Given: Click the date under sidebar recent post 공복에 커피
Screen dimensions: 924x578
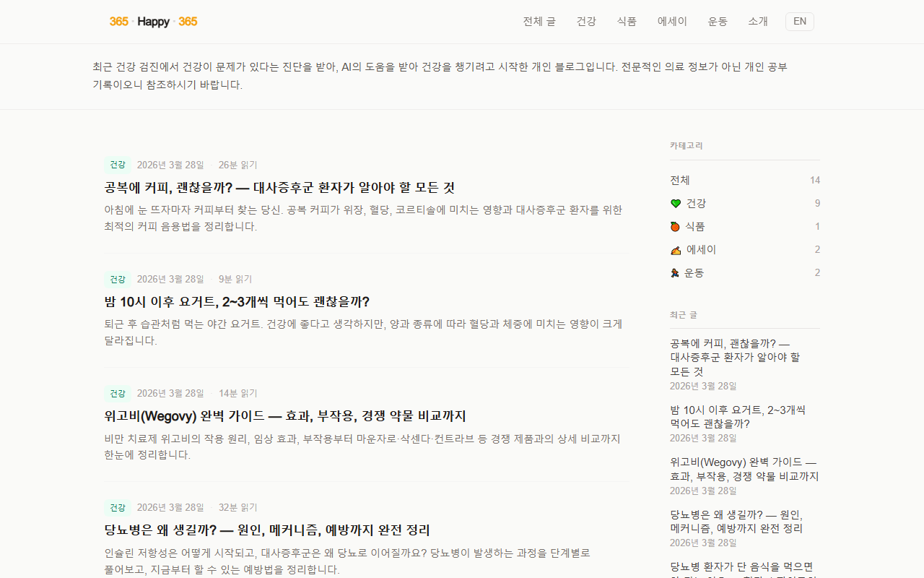Looking at the screenshot, I should point(703,387).
